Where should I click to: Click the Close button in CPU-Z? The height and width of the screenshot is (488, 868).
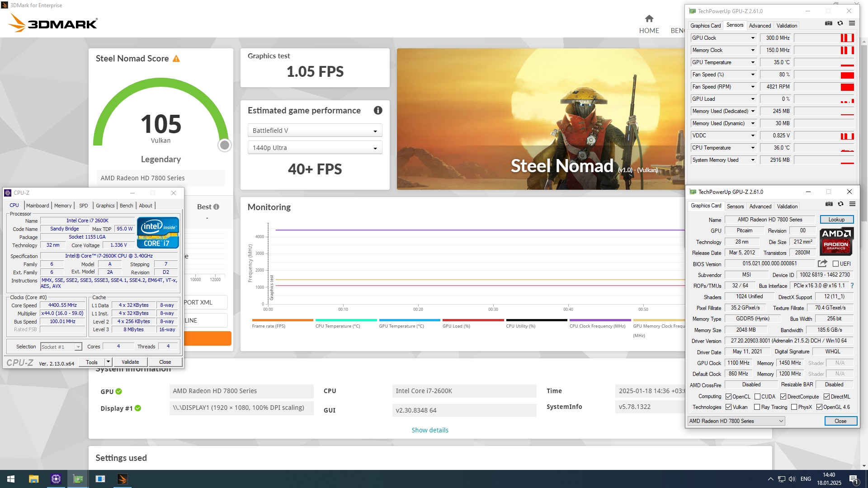(165, 362)
